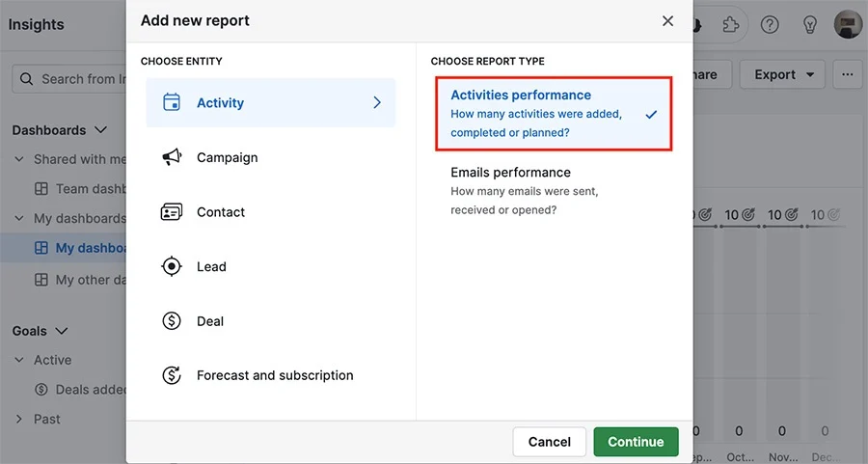Open the help question mark icon

pos(770,24)
